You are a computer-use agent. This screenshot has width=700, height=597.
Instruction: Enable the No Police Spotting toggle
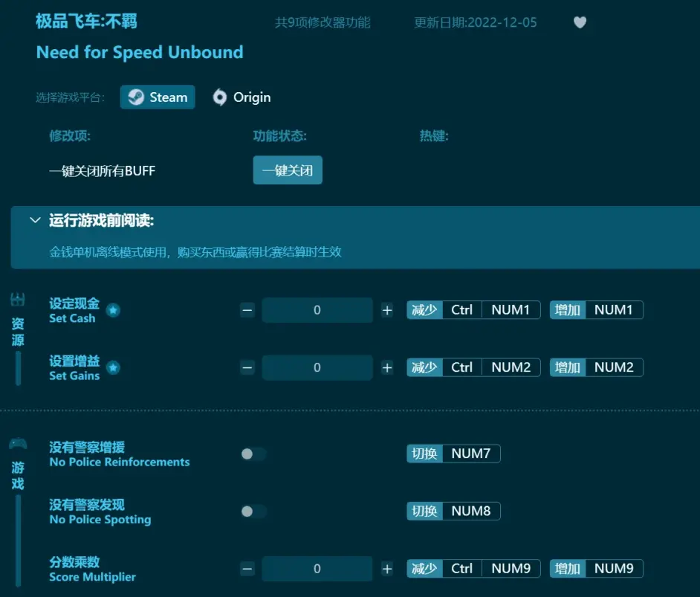253,512
